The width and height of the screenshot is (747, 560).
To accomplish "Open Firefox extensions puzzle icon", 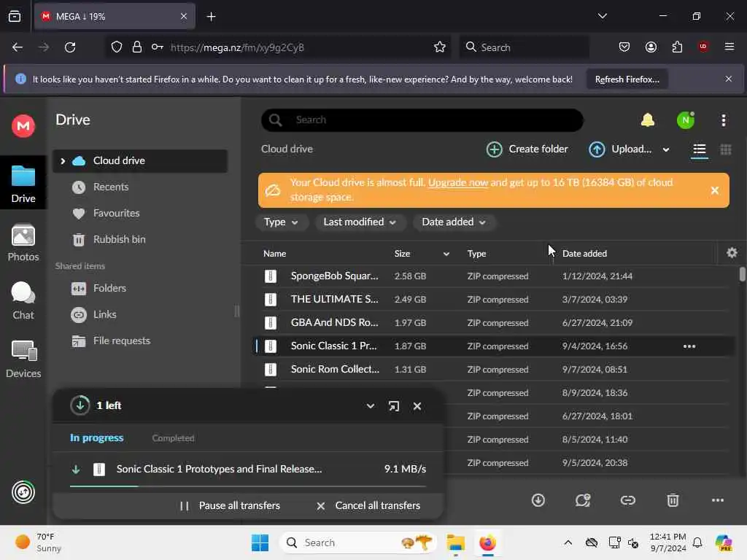I will pyautogui.click(x=677, y=47).
